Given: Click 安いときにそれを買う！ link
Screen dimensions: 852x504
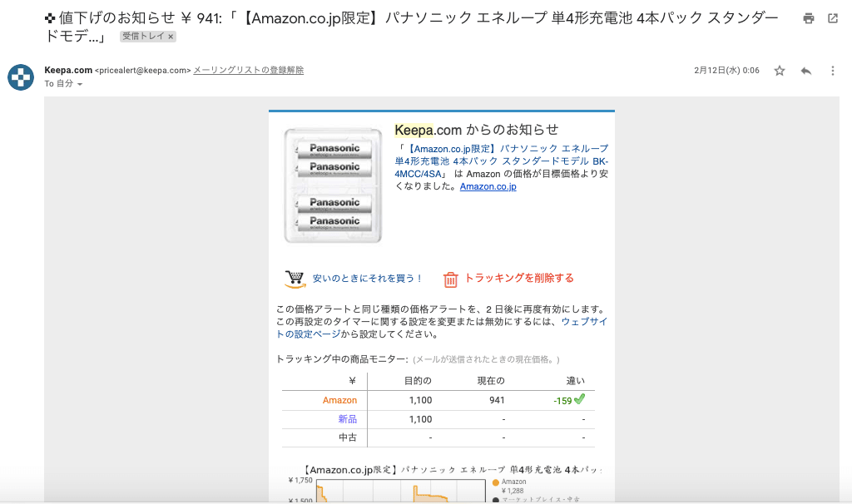Looking at the screenshot, I should pos(368,279).
